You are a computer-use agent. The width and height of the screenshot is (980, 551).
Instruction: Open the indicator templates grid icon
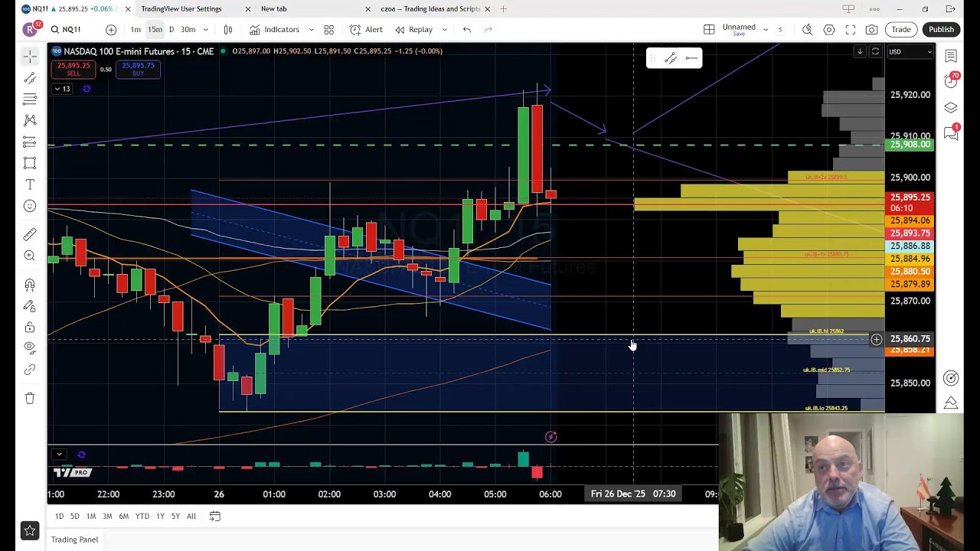pyautogui.click(x=328, y=30)
